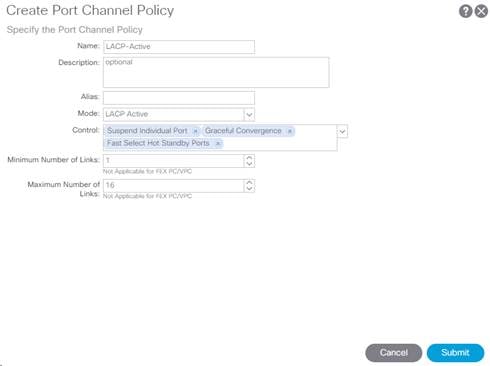Screen dimensions: 490x366
Task: Expand the Control options dropdown
Action: 342,132
